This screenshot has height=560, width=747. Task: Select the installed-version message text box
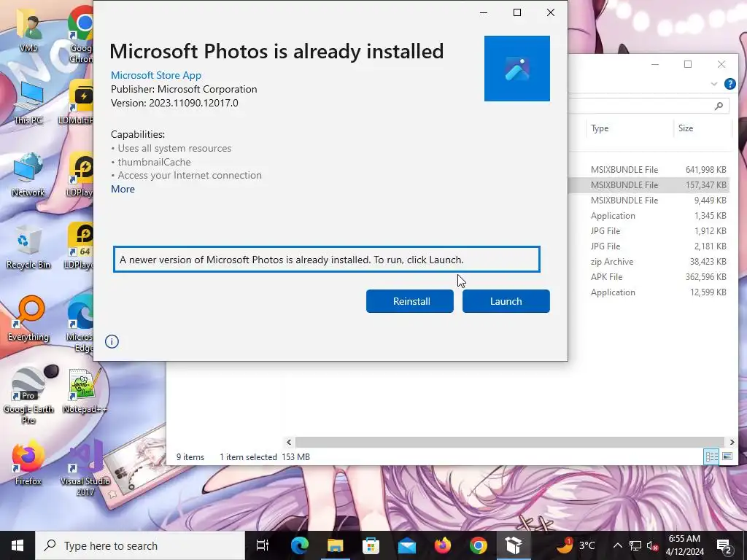pyautogui.click(x=327, y=260)
